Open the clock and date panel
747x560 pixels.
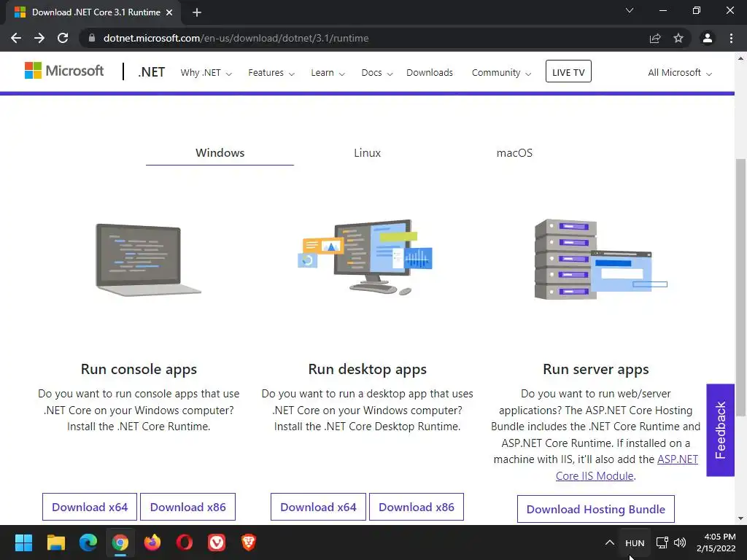716,542
